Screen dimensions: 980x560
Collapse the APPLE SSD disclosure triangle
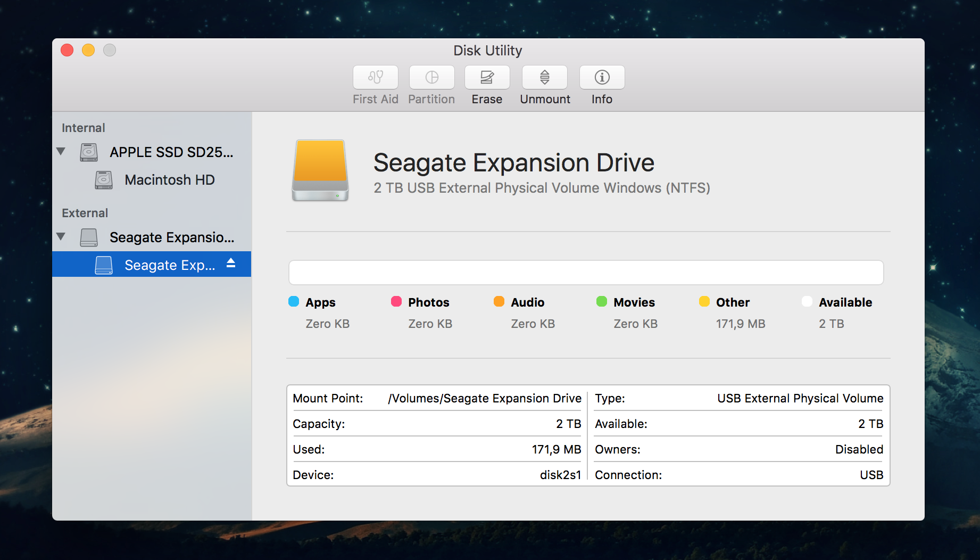coord(61,152)
